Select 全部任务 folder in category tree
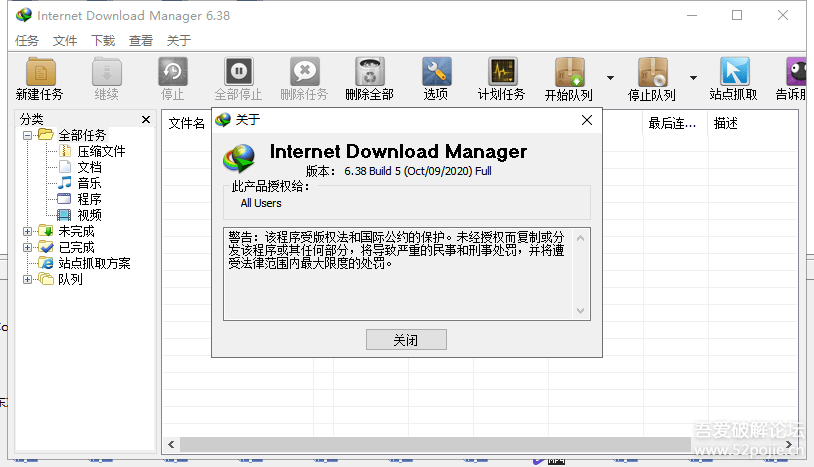This screenshot has height=467, width=814. [82, 135]
